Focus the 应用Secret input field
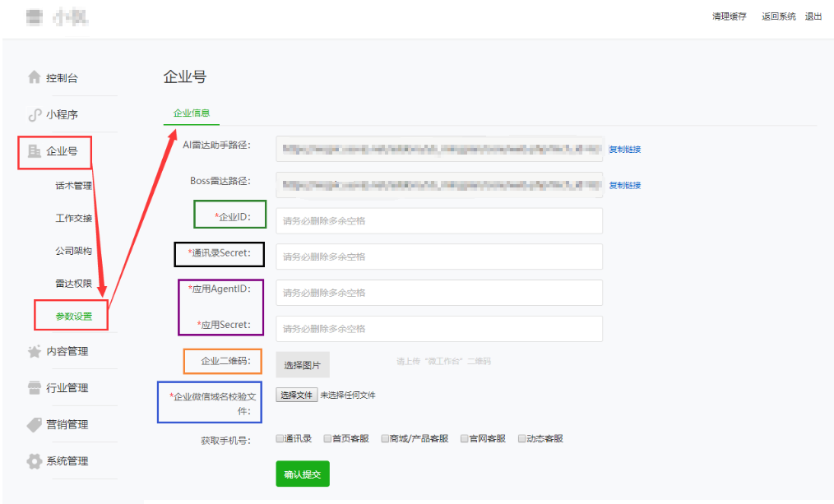This screenshot has width=834, height=504. point(439,329)
